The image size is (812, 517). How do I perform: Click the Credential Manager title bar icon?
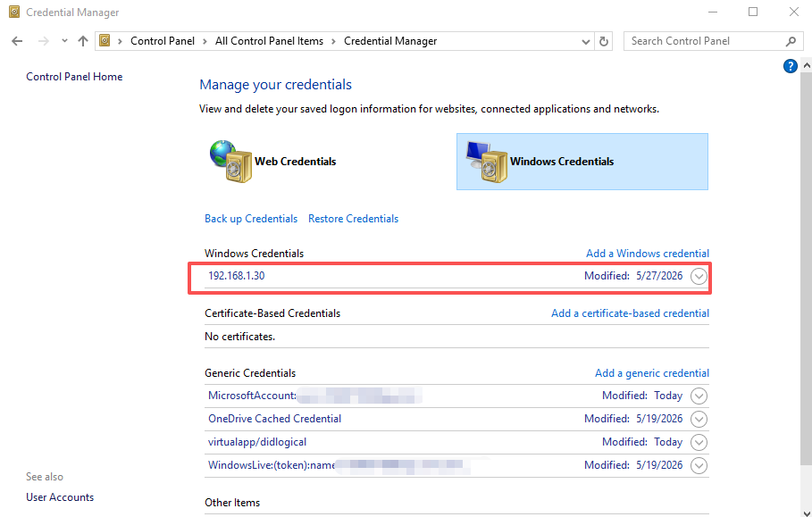[14, 12]
